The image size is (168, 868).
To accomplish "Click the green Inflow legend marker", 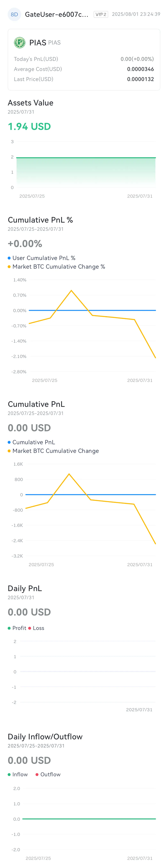I will (9, 774).
